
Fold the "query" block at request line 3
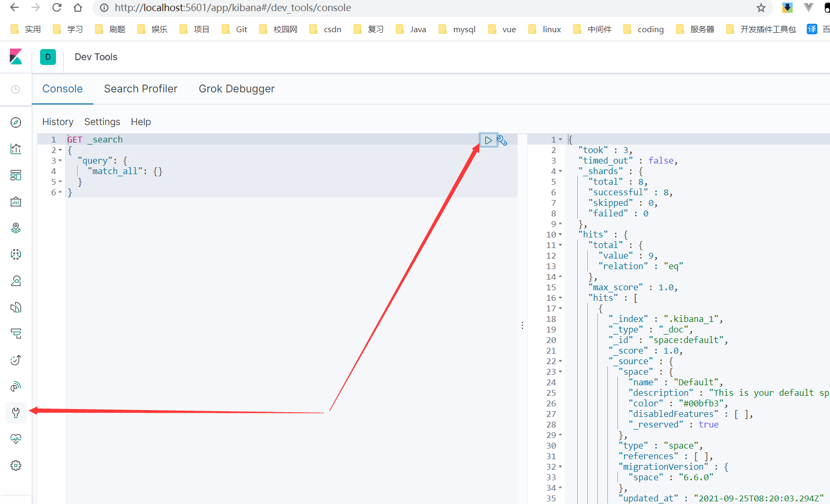coord(60,161)
